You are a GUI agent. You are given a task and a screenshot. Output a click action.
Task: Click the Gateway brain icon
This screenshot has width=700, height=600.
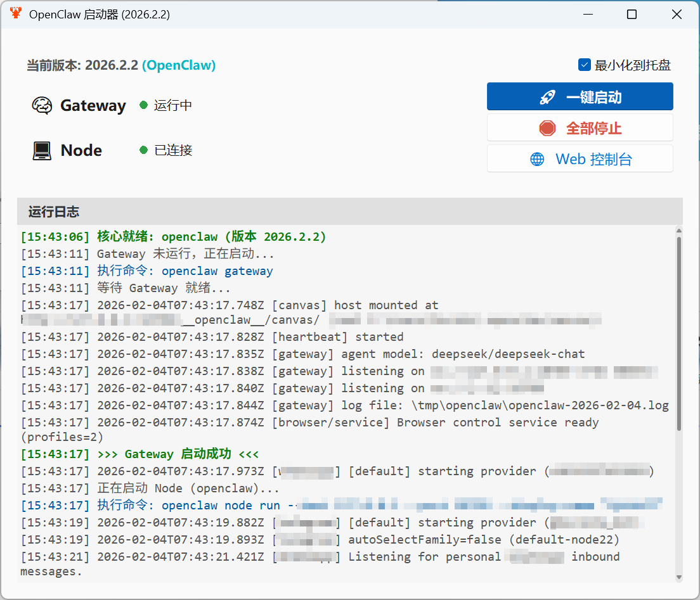[42, 106]
